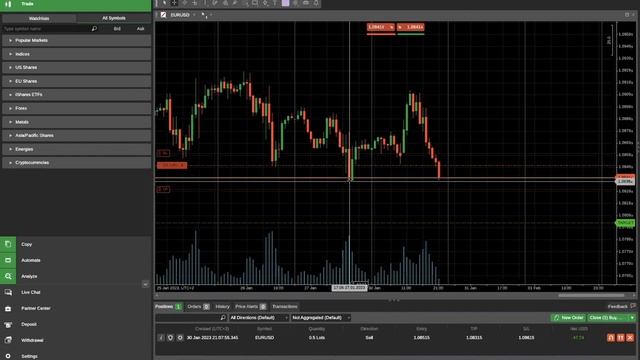Open the Not Aggregated (Default) dropdown
Image resolution: width=640 pixels, height=360 pixels.
coord(321,318)
